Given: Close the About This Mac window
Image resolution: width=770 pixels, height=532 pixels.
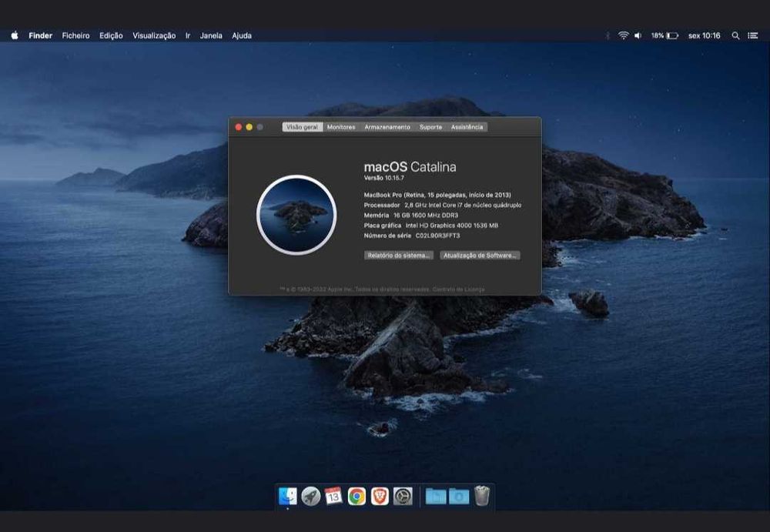Looking at the screenshot, I should [x=239, y=127].
